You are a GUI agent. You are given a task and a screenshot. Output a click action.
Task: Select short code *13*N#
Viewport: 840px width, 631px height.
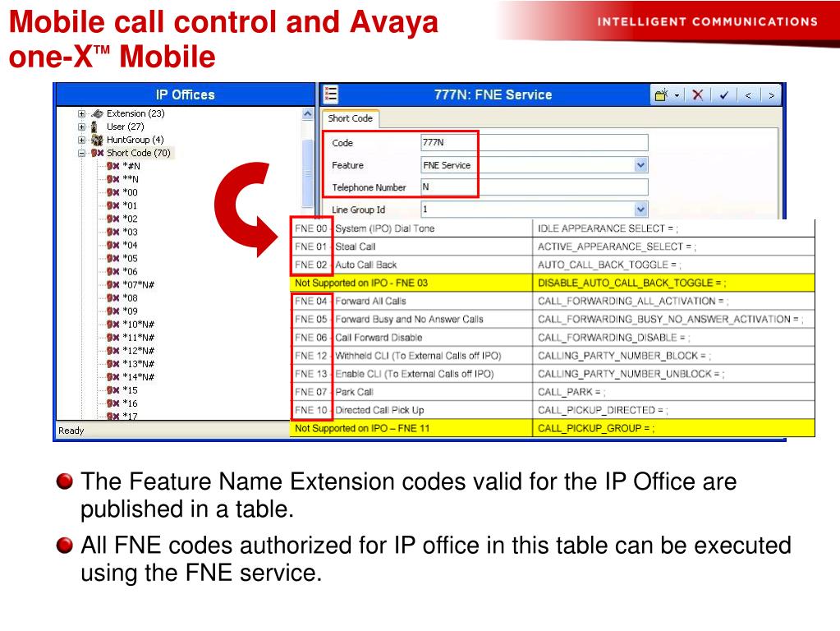[x=139, y=364]
